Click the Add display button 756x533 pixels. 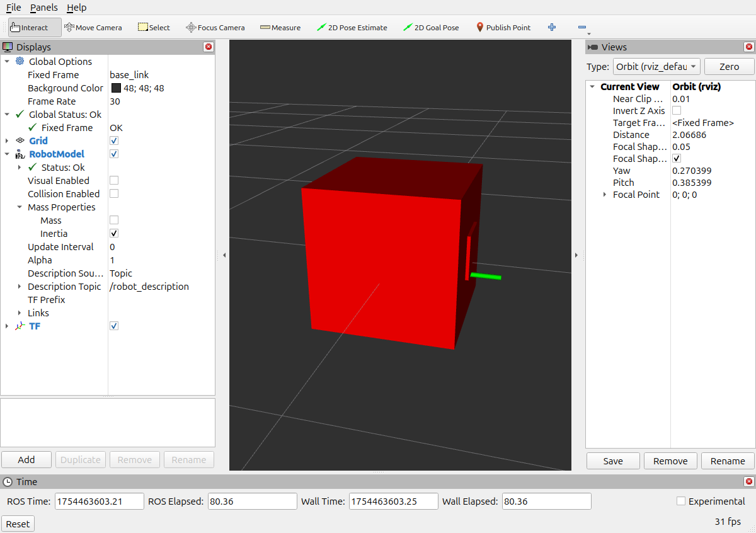pos(26,460)
